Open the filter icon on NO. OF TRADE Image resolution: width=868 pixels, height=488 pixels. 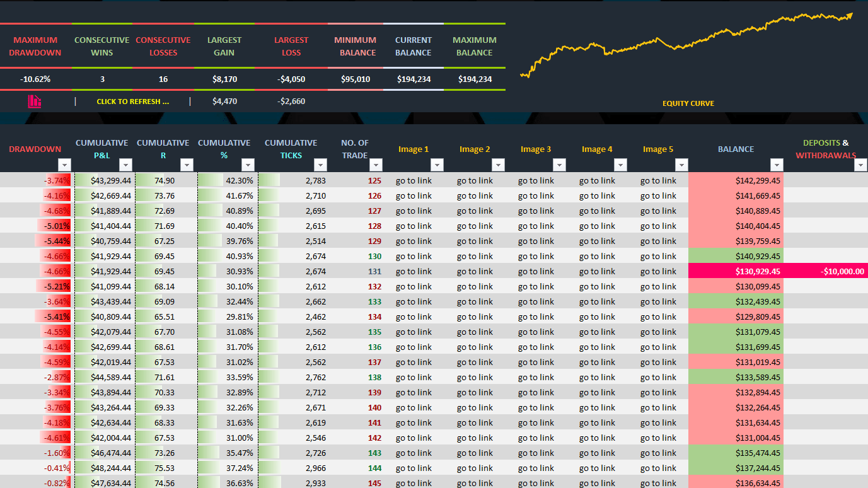376,165
